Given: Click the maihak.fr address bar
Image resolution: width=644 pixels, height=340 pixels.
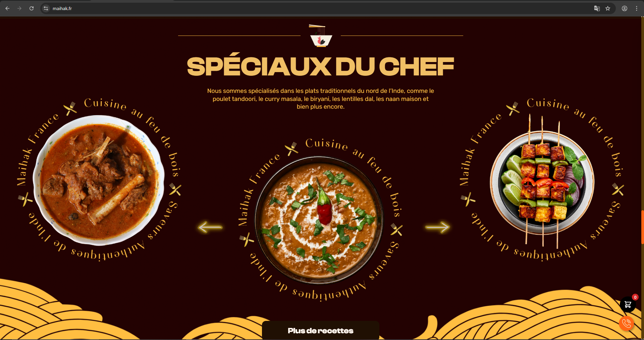Looking at the screenshot, I should (x=319, y=8).
